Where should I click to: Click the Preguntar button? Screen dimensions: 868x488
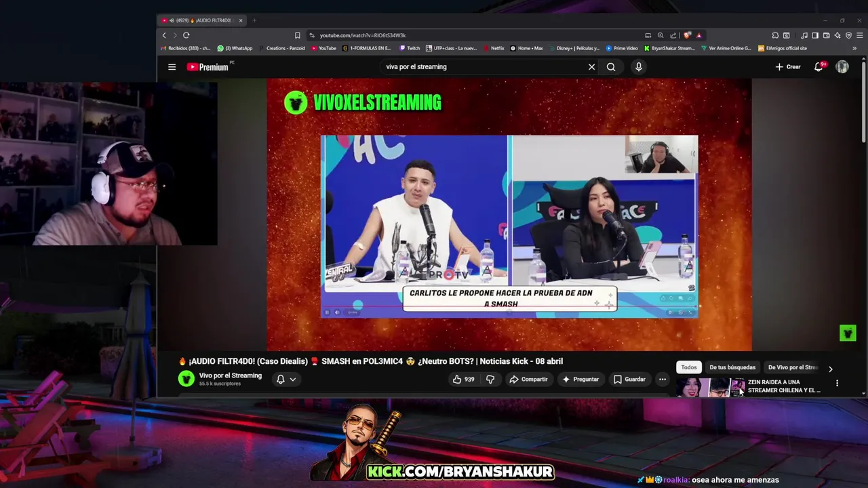point(580,379)
